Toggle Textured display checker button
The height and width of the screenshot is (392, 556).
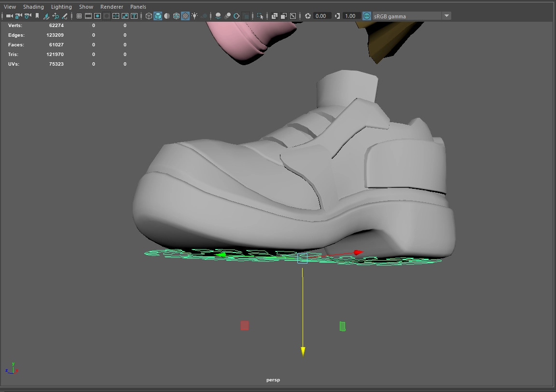click(185, 16)
